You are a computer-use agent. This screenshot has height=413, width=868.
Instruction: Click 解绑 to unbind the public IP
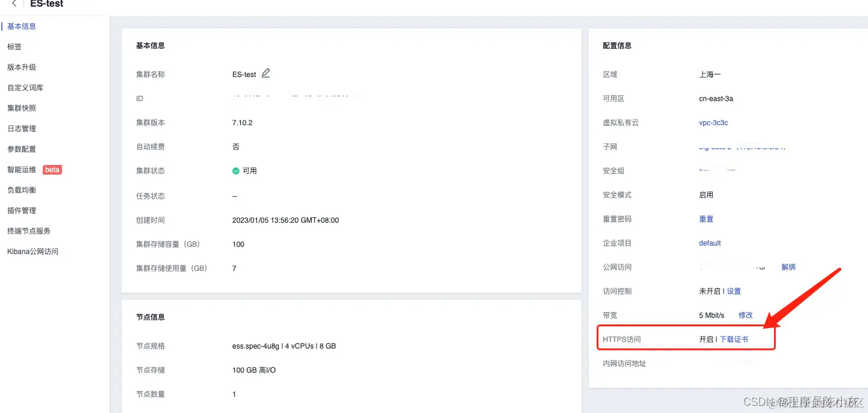[789, 267]
